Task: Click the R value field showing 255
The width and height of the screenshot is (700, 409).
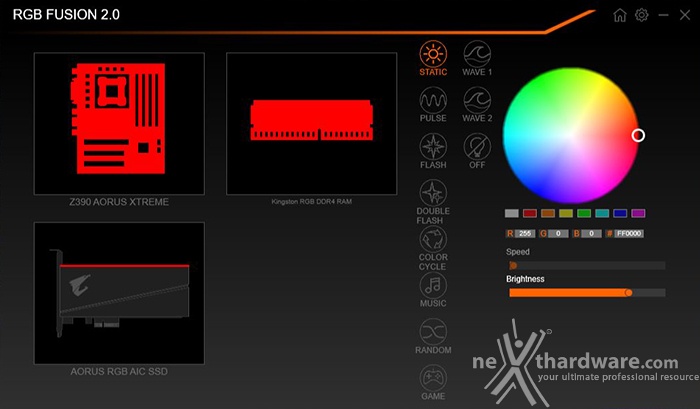Action: (525, 234)
